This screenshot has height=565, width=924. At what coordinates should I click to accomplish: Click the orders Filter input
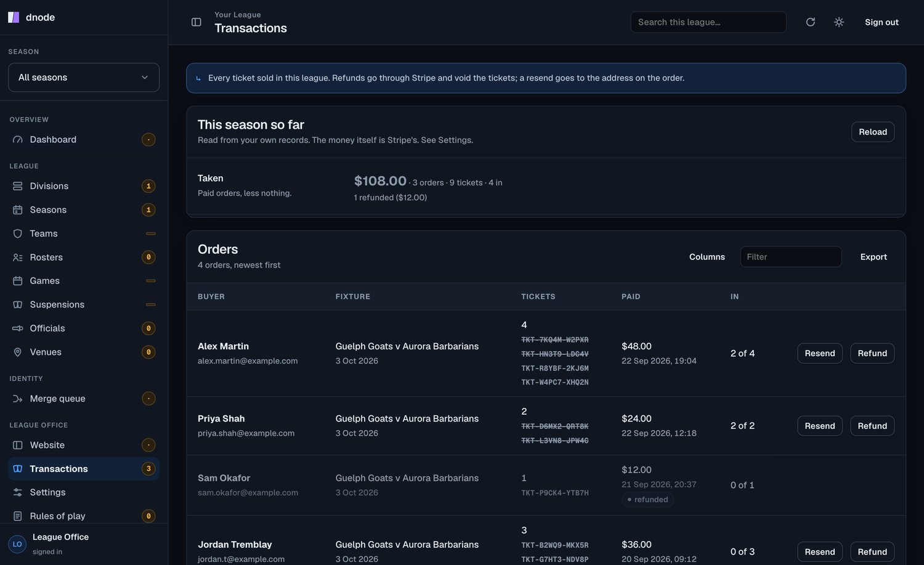791,257
